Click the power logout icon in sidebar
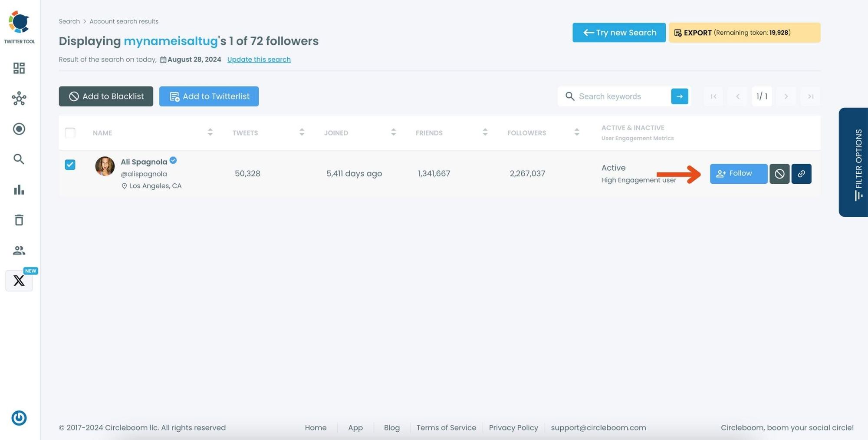The image size is (868, 440). pyautogui.click(x=19, y=418)
